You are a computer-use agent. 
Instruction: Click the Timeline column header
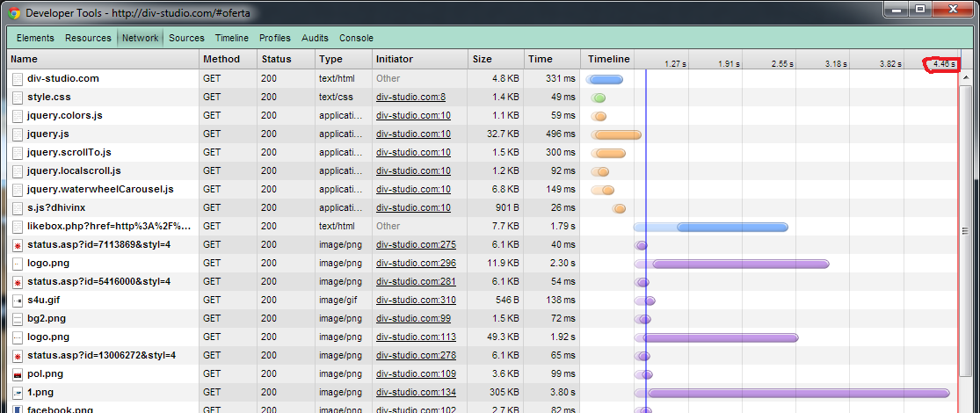coord(609,59)
